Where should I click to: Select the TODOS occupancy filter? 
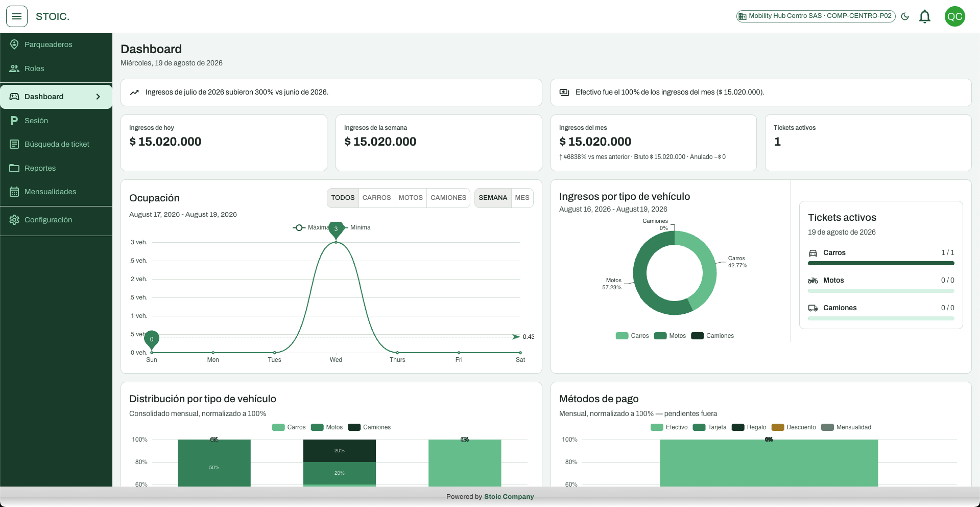tap(343, 198)
